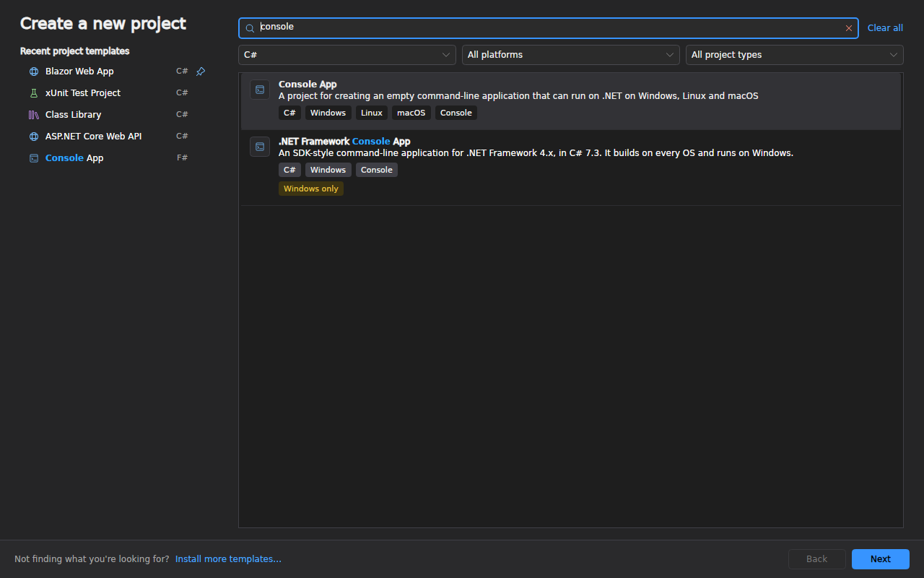Viewport: 924px width, 578px height.
Task: Click the Blazor Web App globe icon
Action: coord(34,72)
